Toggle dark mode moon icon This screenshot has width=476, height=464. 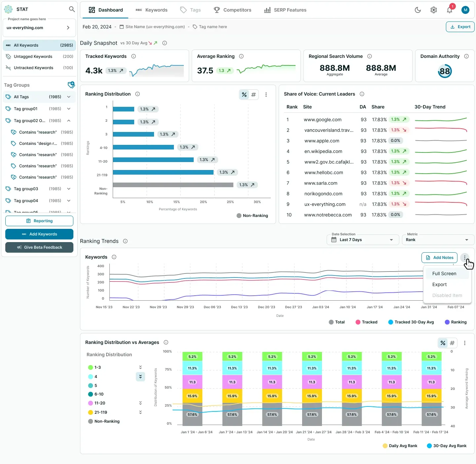pyautogui.click(x=418, y=10)
